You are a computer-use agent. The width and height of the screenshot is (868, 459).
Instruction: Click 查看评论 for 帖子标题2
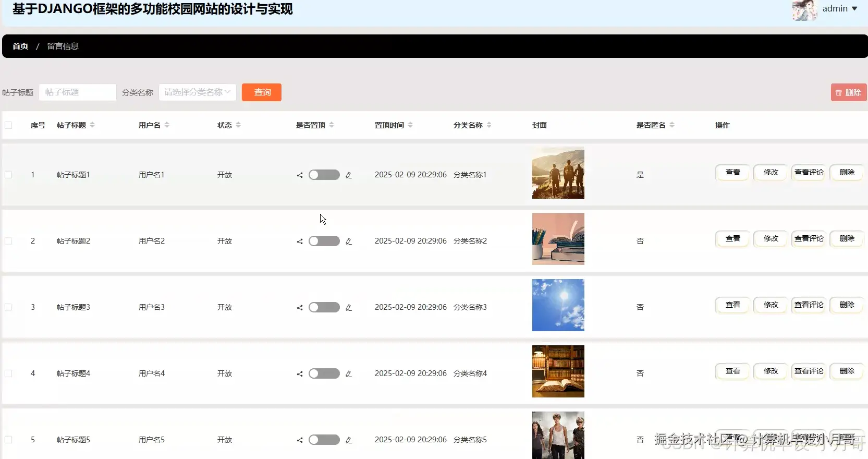coord(809,238)
